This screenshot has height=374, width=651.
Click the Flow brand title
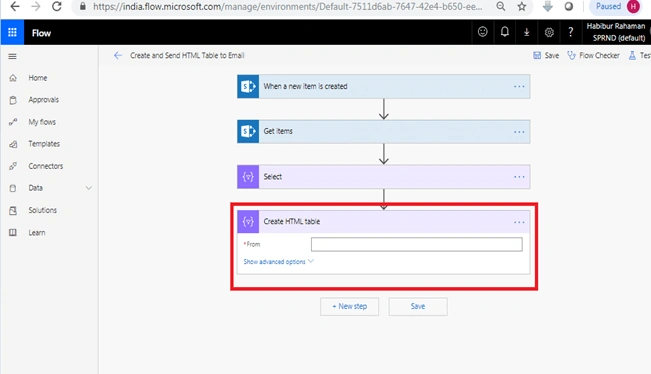(x=41, y=33)
